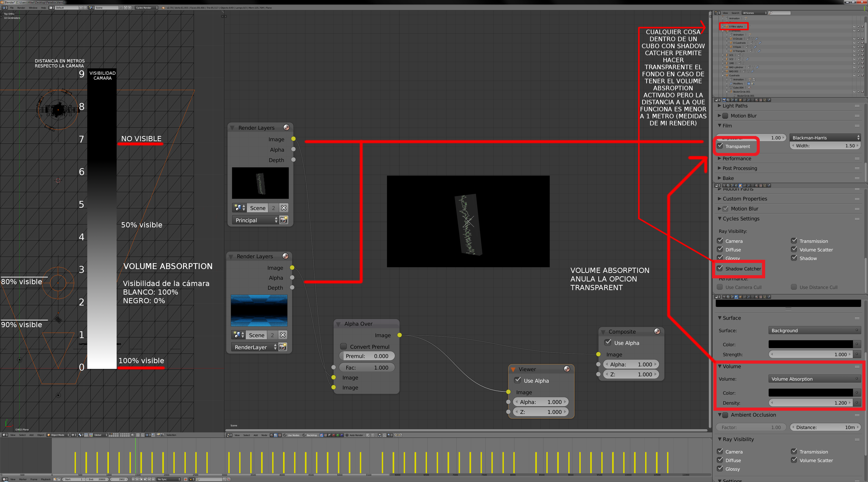
Task: Uncheck the Shadow Catcher option
Action: [720, 268]
